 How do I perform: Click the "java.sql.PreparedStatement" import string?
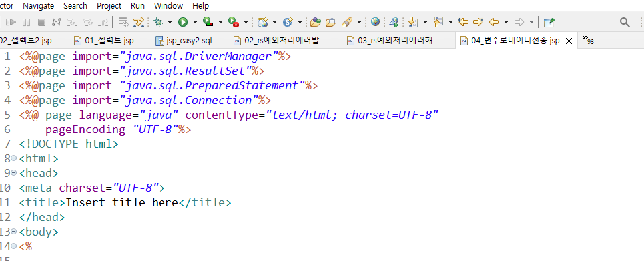point(212,86)
